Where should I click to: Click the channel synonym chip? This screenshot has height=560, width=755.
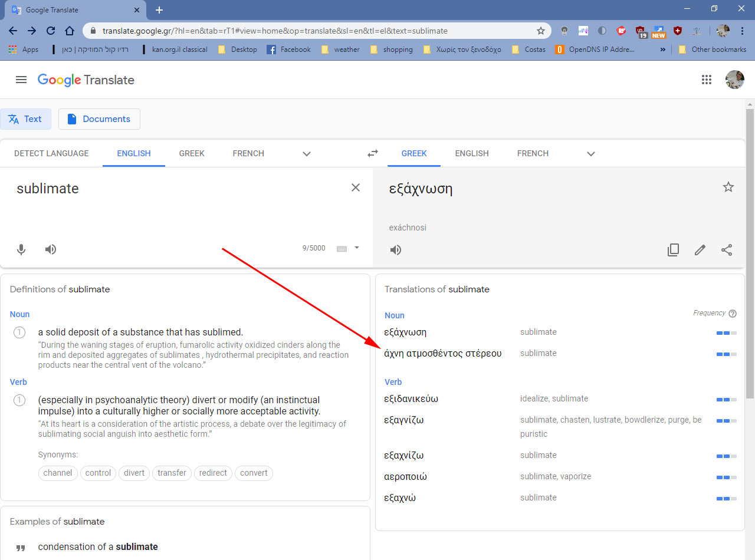(58, 473)
